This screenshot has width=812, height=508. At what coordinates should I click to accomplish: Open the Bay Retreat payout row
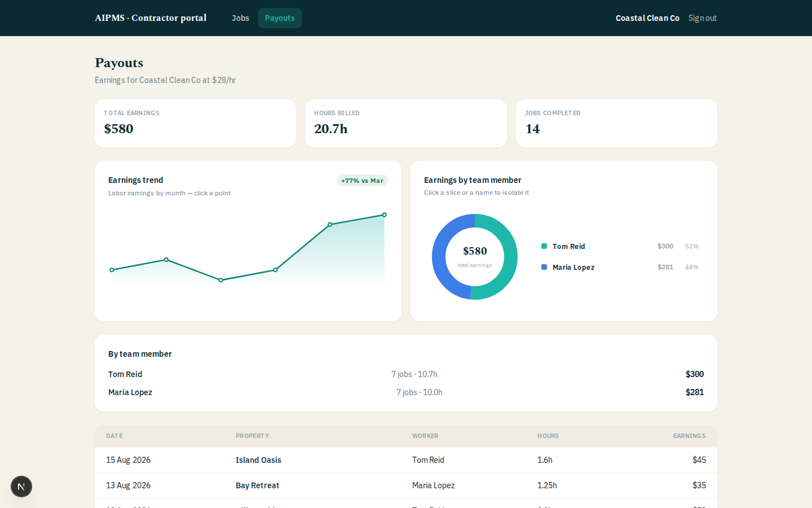click(406, 485)
